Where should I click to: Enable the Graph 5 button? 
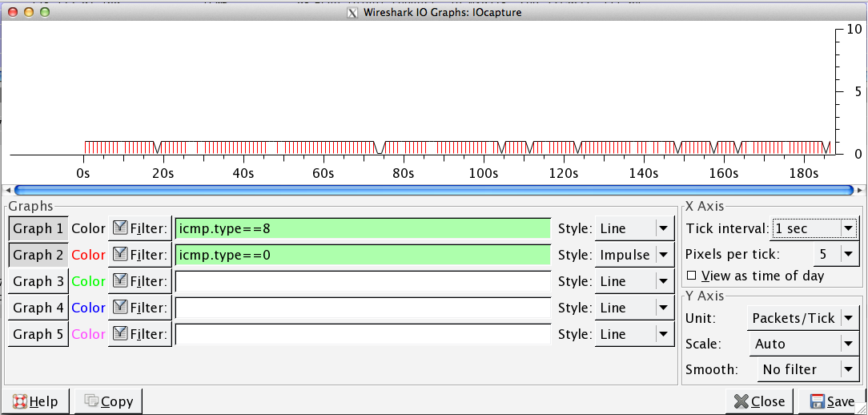coord(38,335)
